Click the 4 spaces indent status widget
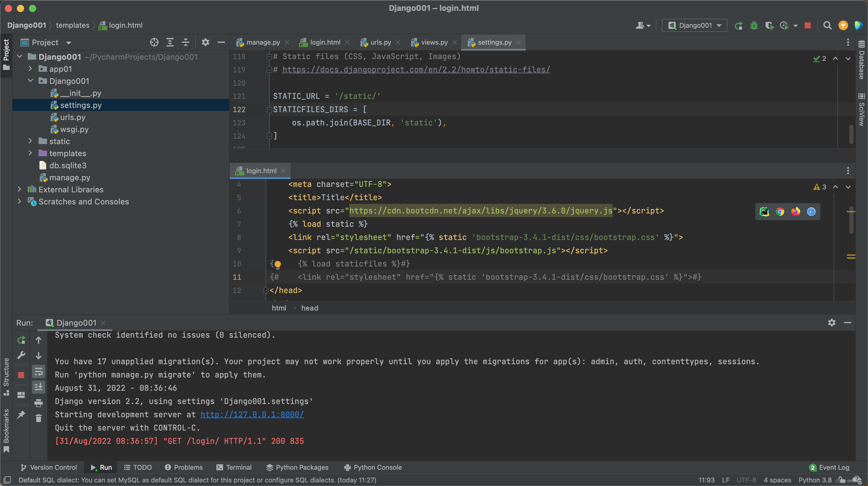Screen dimensions: 868x486 [x=777, y=480]
